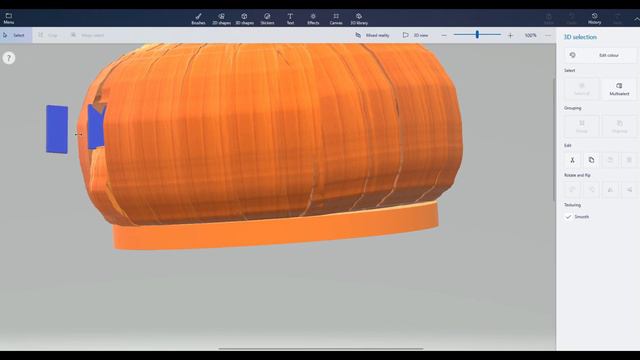Click the Cut scissors icon
This screenshot has height=360, width=640.
tap(572, 160)
